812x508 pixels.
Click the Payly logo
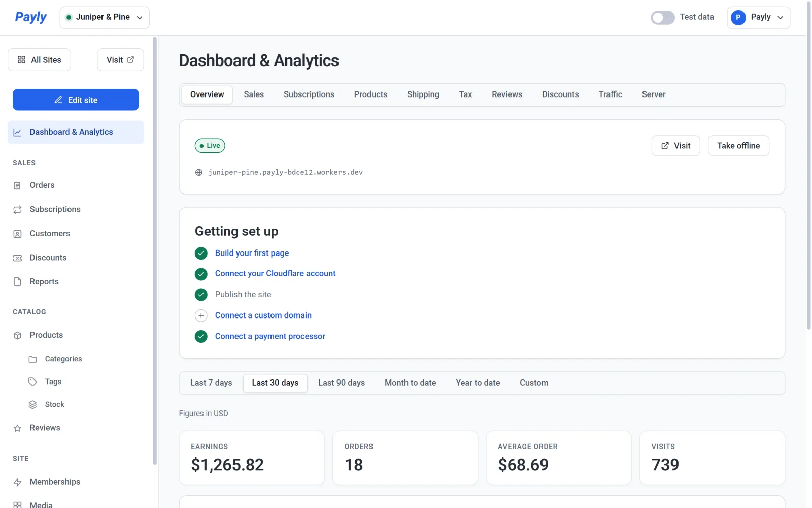coord(30,17)
